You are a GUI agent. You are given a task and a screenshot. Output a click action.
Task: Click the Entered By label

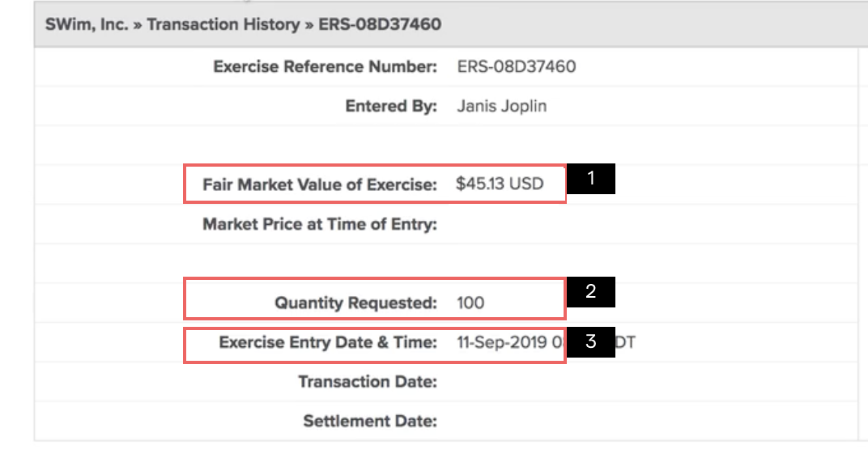[x=390, y=106]
